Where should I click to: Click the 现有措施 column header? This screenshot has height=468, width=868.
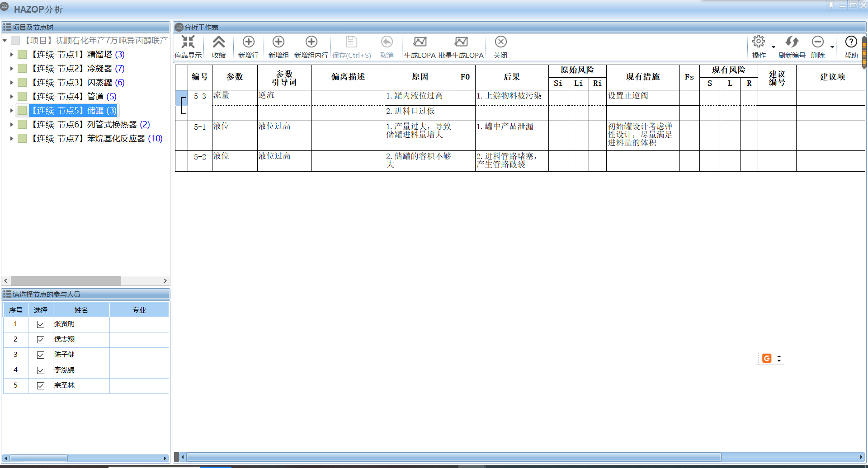[643, 77]
